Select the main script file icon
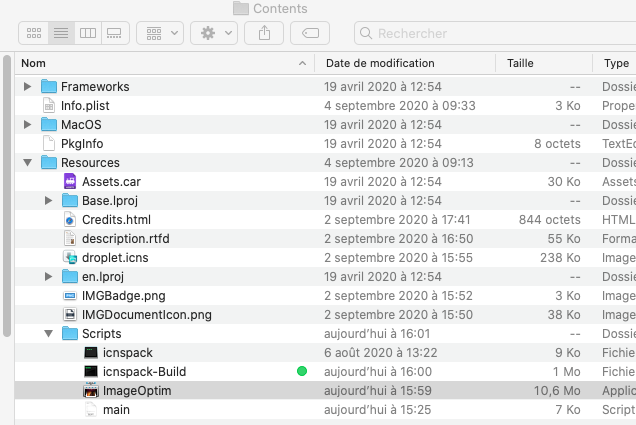Image resolution: width=636 pixels, height=425 pixels. tap(91, 410)
